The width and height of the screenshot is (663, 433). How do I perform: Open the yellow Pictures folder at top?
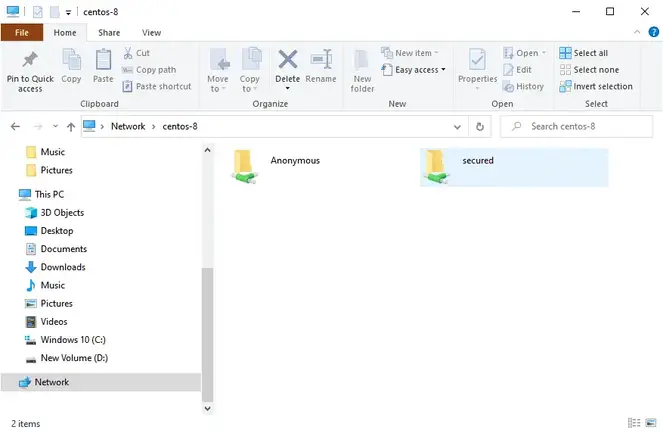coord(49,170)
